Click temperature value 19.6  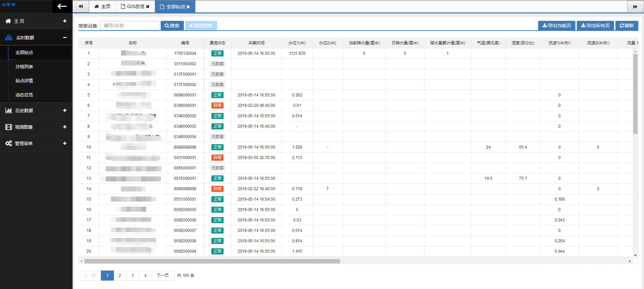click(488, 178)
